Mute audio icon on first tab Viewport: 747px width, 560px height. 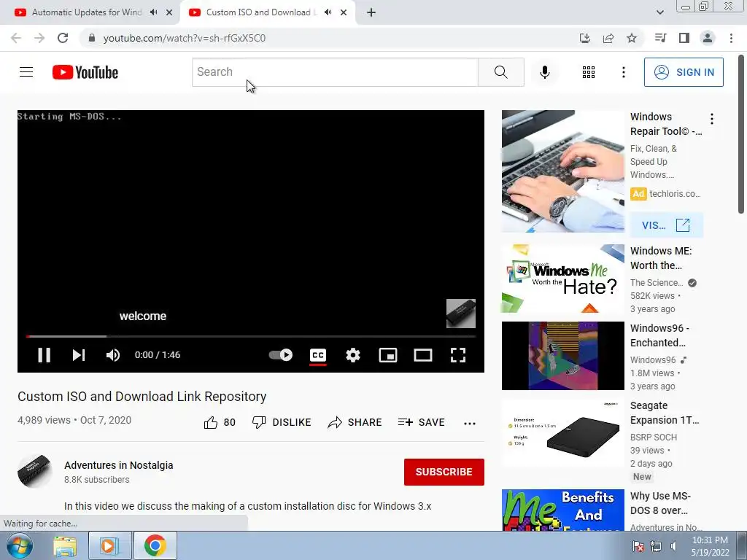pyautogui.click(x=153, y=12)
